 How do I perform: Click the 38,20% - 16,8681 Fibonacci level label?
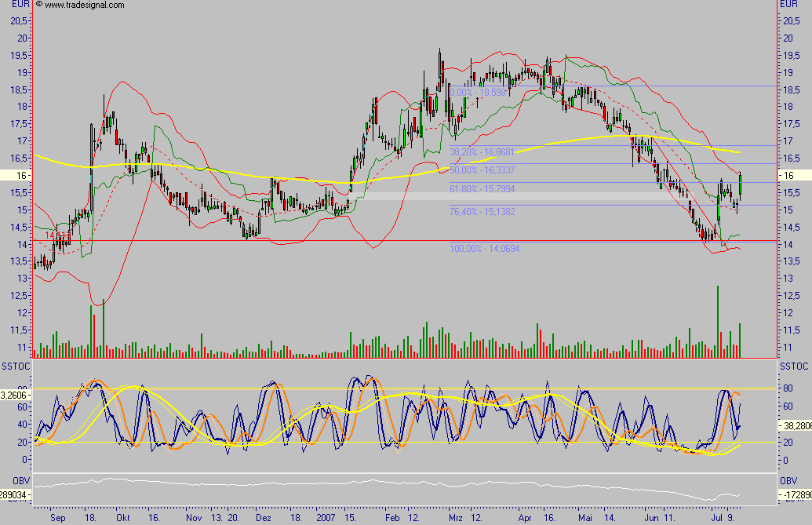coord(481,151)
